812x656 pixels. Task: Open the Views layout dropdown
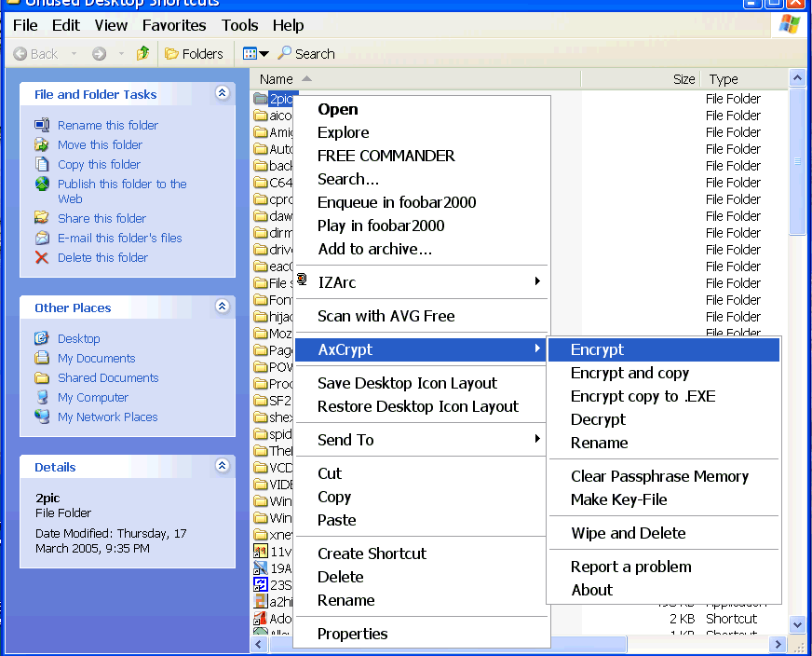(x=256, y=54)
